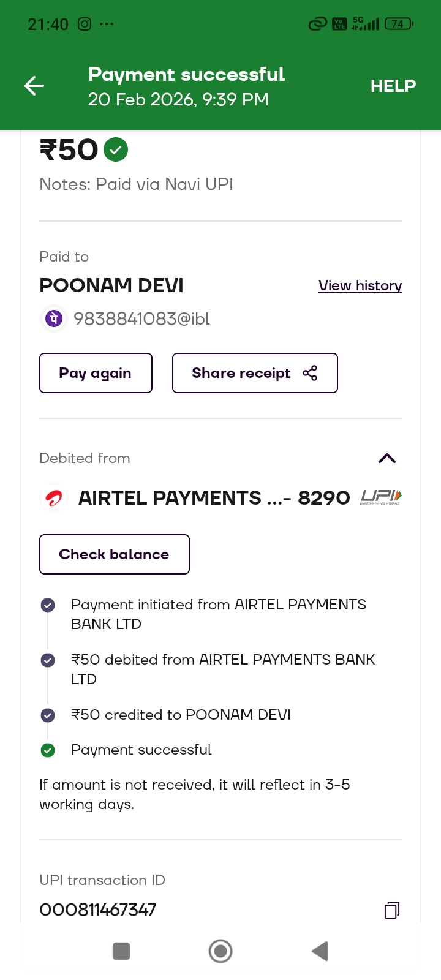Select the UPI transaction ID number
The image size is (441, 980).
click(98, 910)
